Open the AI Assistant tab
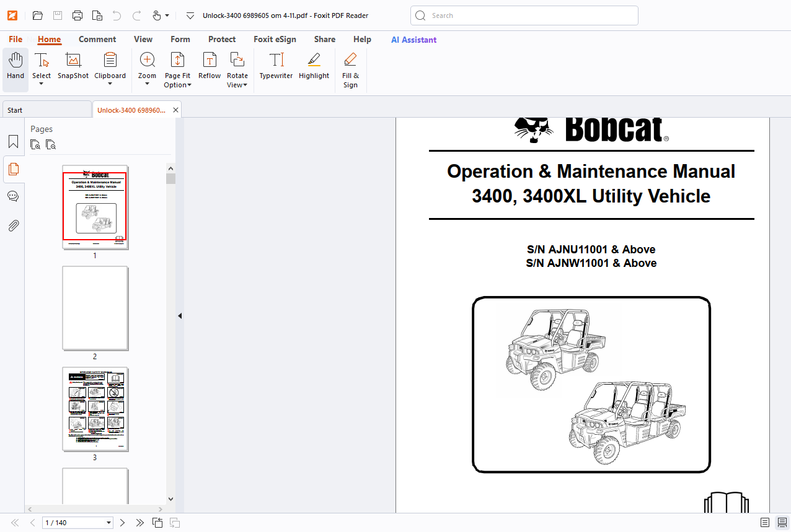Screen dimensions: 791x532 (413, 40)
